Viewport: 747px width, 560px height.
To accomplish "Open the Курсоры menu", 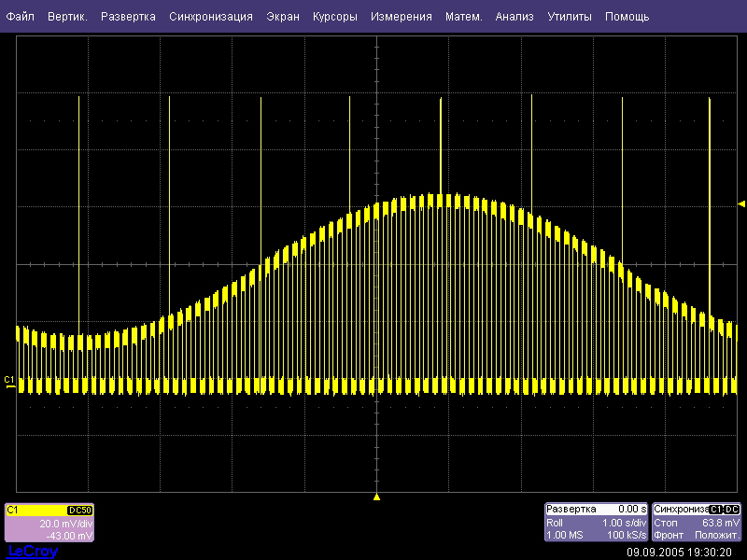I will coord(334,17).
